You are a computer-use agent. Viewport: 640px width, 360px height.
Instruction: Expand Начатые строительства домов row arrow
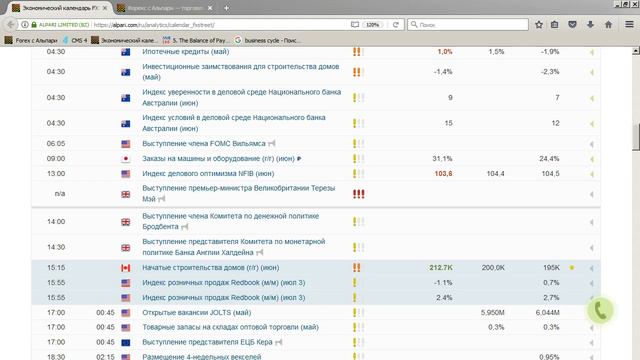click(x=591, y=268)
